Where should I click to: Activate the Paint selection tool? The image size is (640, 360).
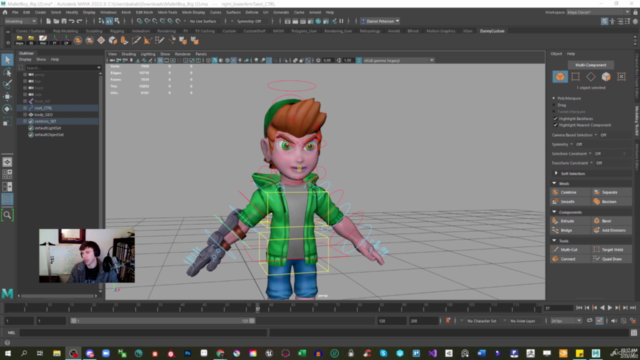[7, 84]
